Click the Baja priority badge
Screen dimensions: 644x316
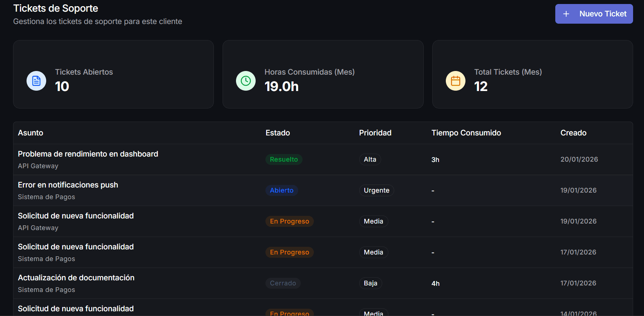point(370,283)
